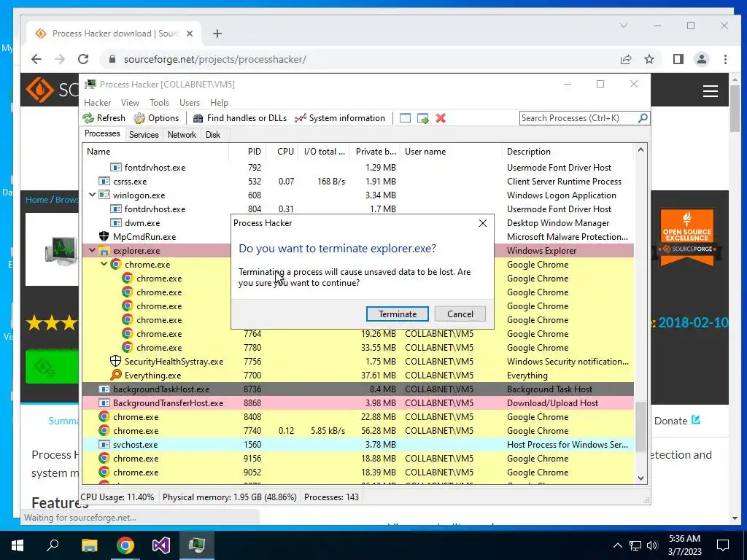The width and height of the screenshot is (747, 560).
Task: Click the explorer.exe folder icon
Action: [104, 250]
